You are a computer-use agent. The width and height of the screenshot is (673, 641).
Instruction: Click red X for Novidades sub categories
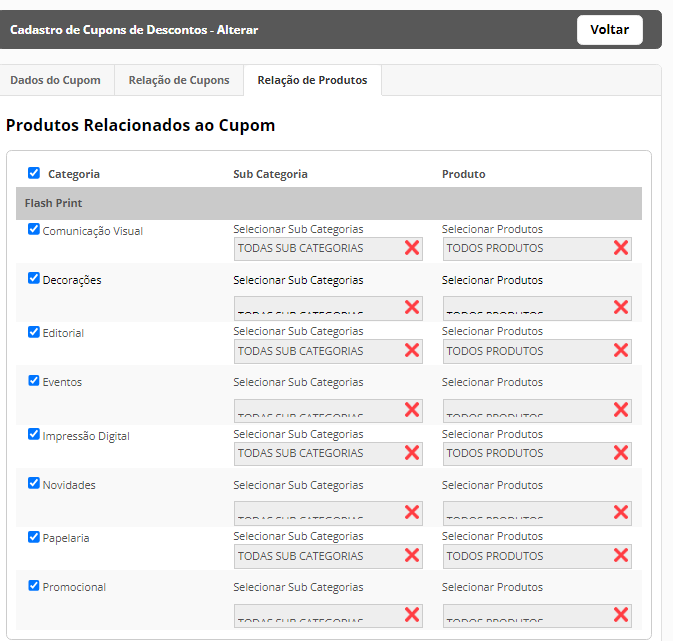pyautogui.click(x=412, y=512)
